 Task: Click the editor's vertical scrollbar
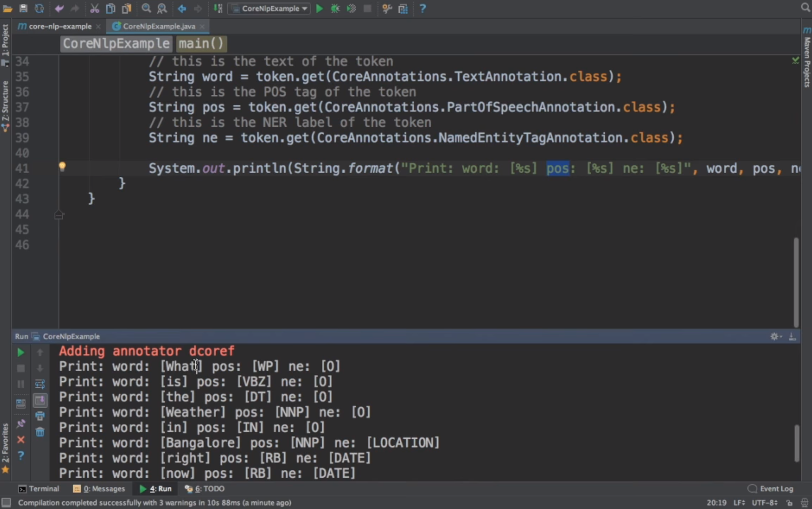(796, 282)
